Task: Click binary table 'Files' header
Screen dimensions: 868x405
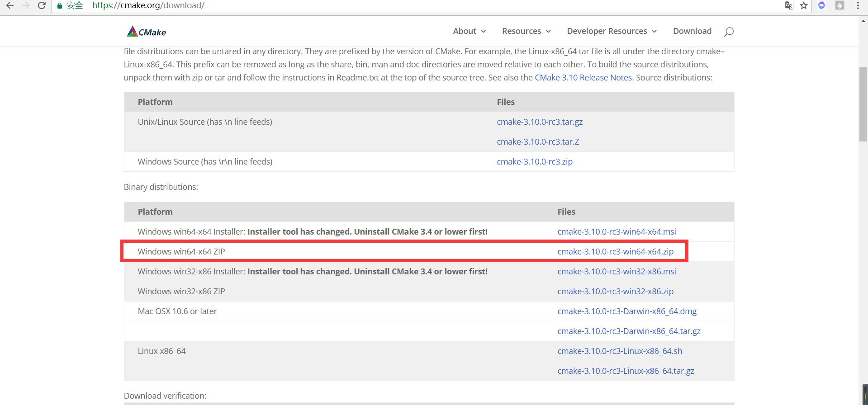Action: click(566, 212)
